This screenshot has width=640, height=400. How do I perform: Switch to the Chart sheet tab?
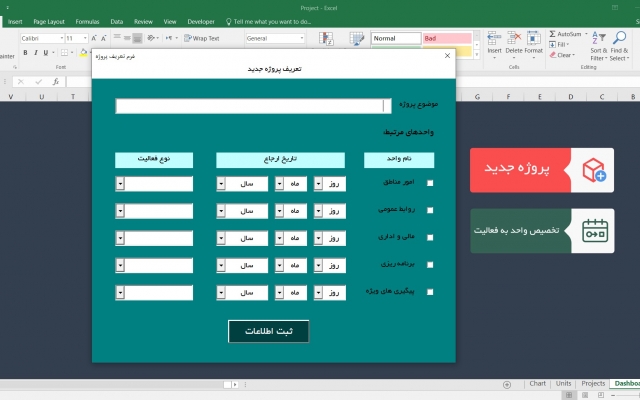coord(538,384)
